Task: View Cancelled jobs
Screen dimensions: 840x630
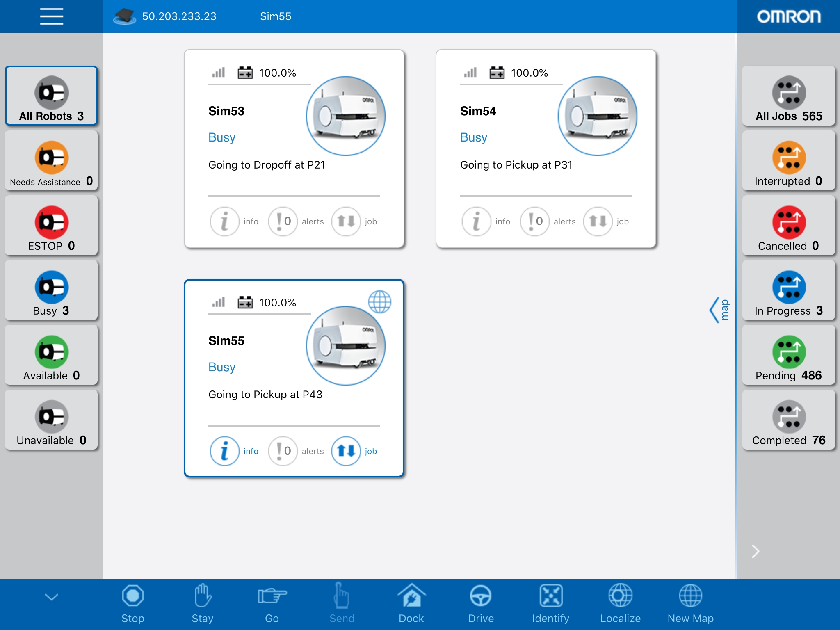Action: (x=789, y=225)
